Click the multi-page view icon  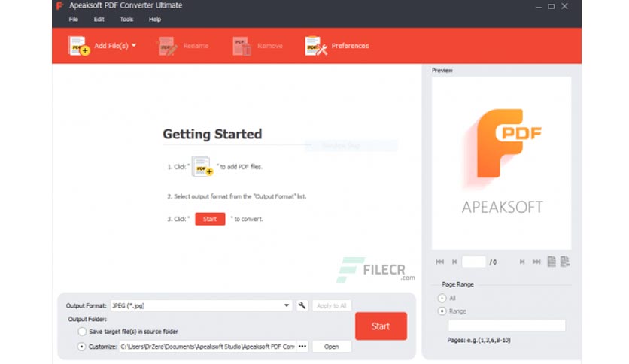565,262
